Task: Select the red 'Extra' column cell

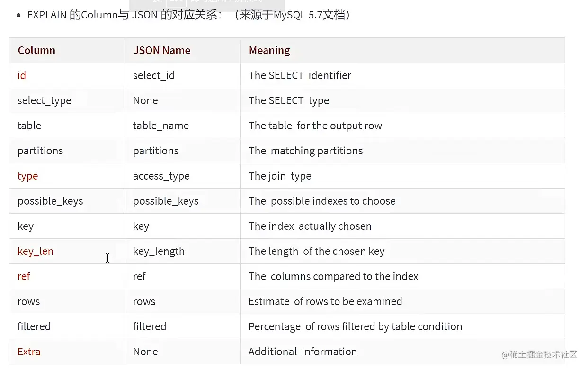Action: (x=29, y=352)
